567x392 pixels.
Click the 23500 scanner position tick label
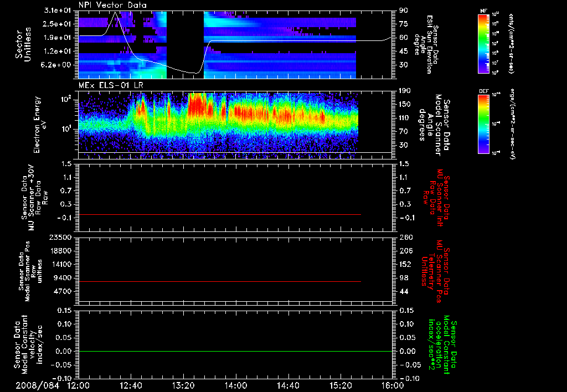click(60, 238)
